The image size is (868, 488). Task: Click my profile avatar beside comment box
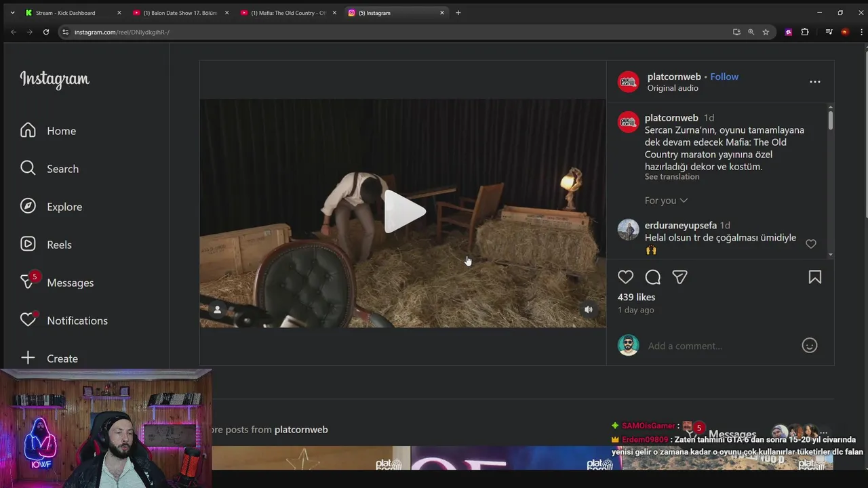coord(628,345)
